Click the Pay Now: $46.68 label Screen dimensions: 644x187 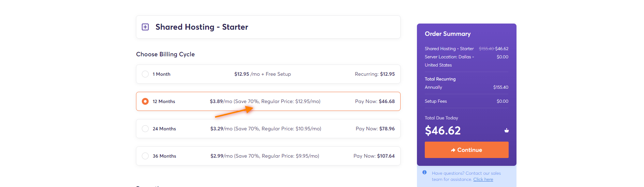(x=375, y=101)
